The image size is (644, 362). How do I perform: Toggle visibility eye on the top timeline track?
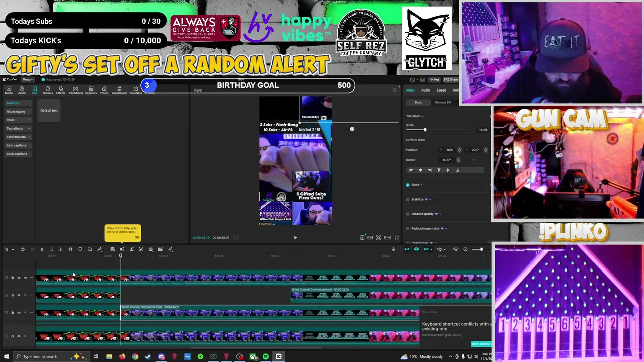click(x=19, y=278)
